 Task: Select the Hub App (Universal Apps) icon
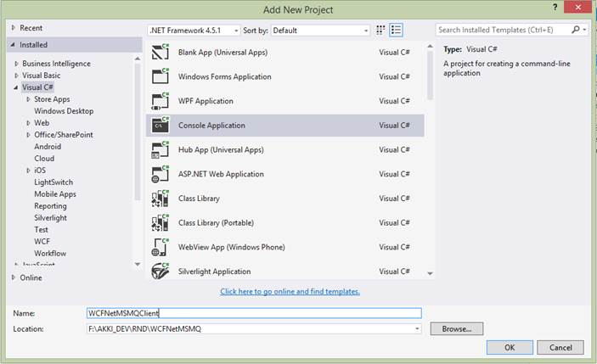(160, 150)
